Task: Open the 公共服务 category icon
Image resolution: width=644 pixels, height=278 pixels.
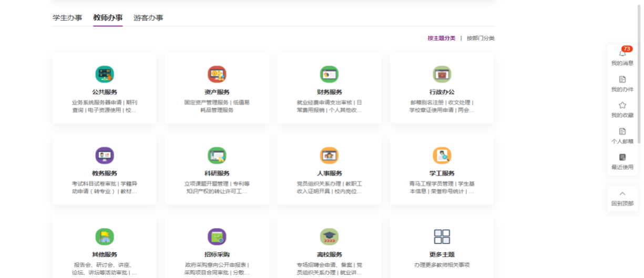Action: click(x=104, y=75)
